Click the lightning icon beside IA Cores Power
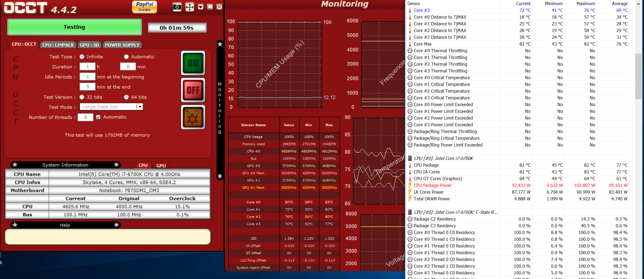644x279 pixels. coord(410,192)
